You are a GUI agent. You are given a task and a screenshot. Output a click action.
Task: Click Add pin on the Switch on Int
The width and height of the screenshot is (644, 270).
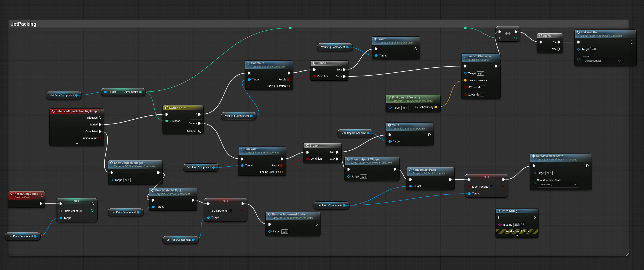(200, 131)
